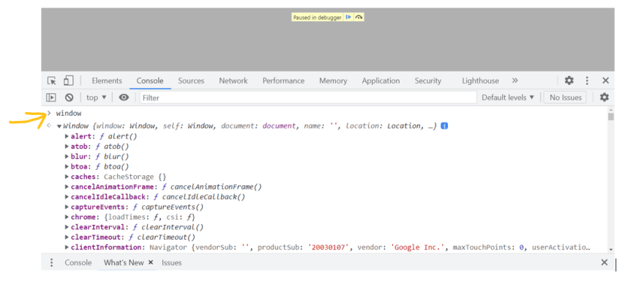Open the Sources tab
The height and width of the screenshot is (285, 644).
(x=191, y=81)
